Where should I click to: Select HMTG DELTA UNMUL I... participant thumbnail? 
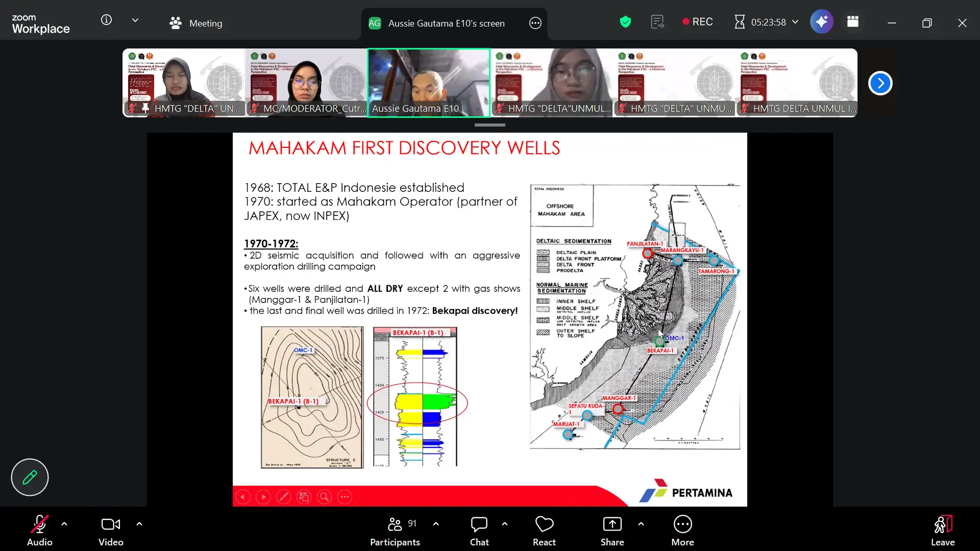(796, 83)
